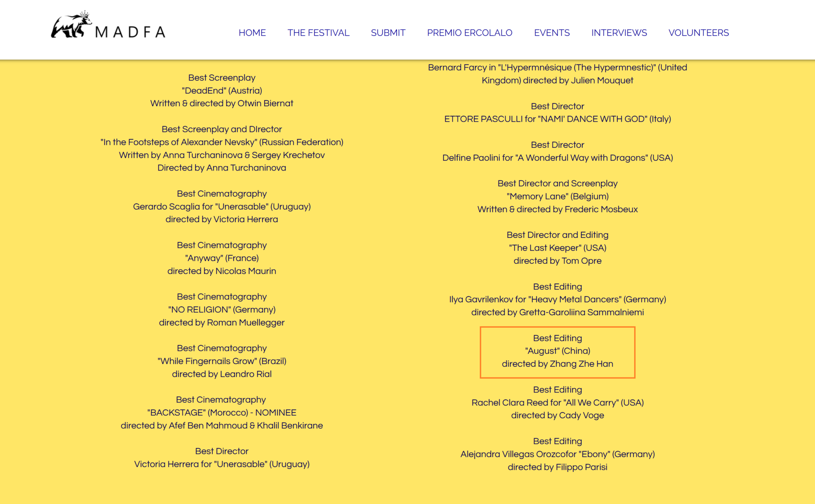The width and height of the screenshot is (815, 504).
Task: Select 'Gerardo Scaglia for "Unerasable" (Uruguay)'
Action: pos(222,206)
